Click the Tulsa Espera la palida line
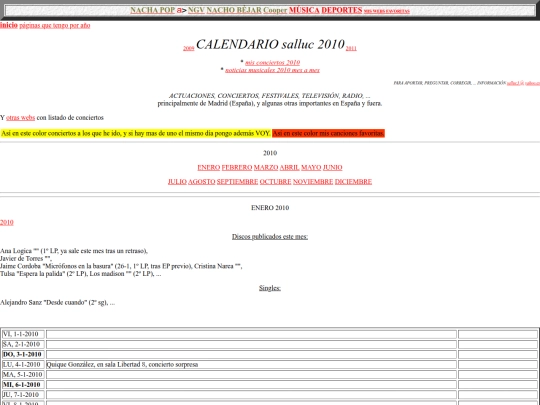 click(81, 274)
